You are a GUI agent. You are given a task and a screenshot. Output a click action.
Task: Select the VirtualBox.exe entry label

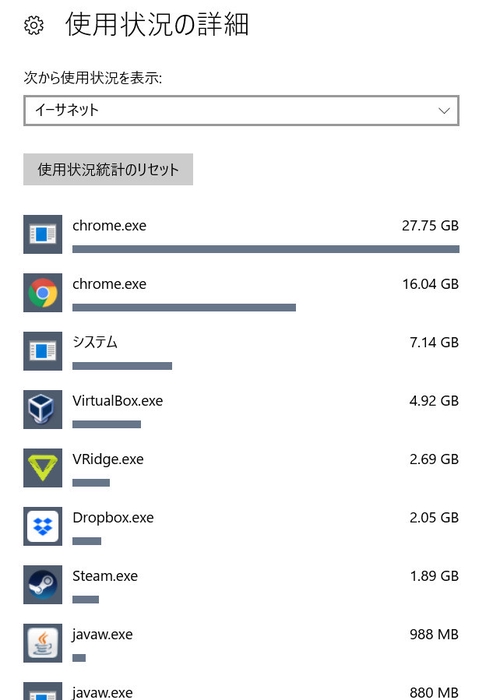point(117,401)
